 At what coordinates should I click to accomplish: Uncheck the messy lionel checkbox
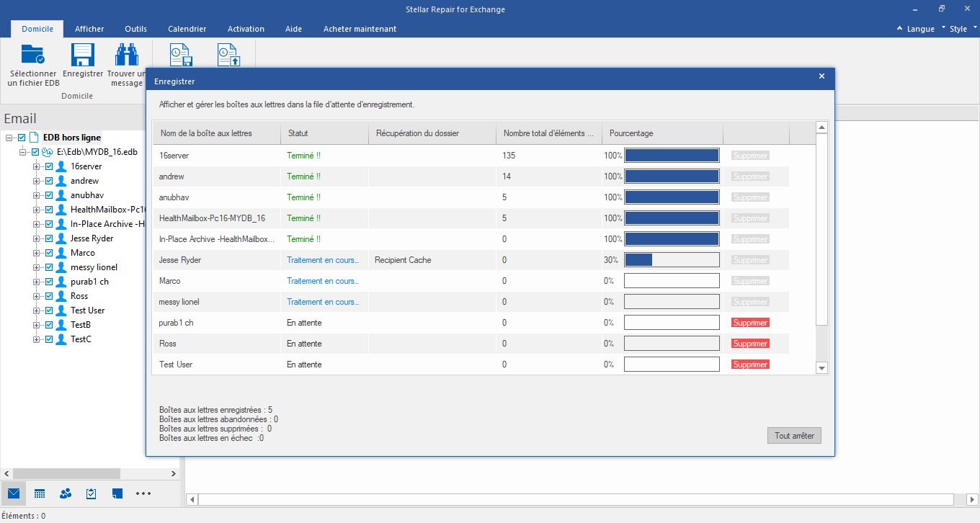[49, 267]
